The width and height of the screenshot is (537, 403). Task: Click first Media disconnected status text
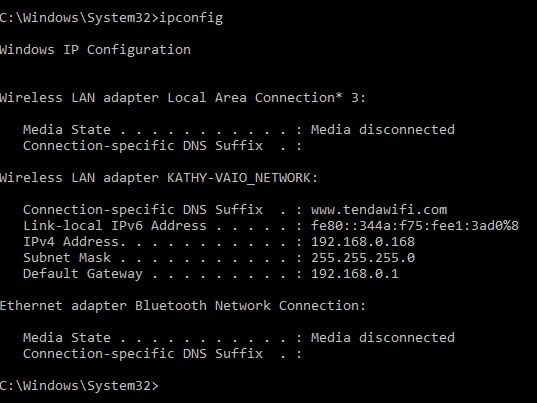click(383, 130)
